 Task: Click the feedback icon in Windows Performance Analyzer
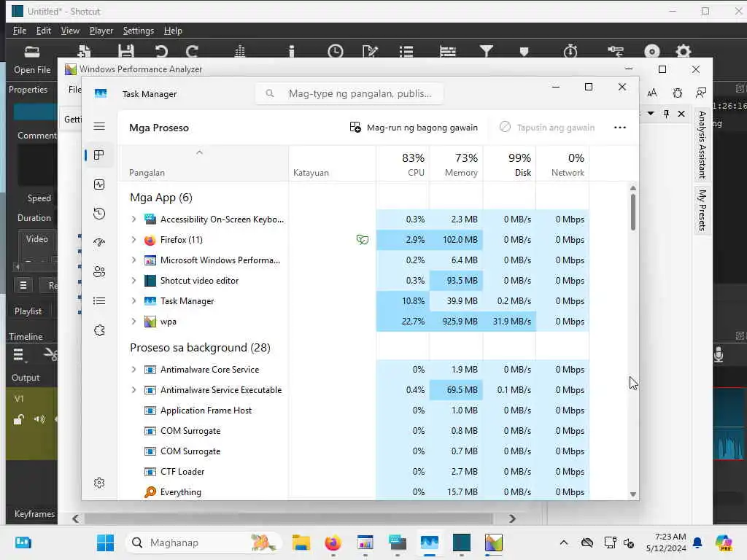point(701,93)
